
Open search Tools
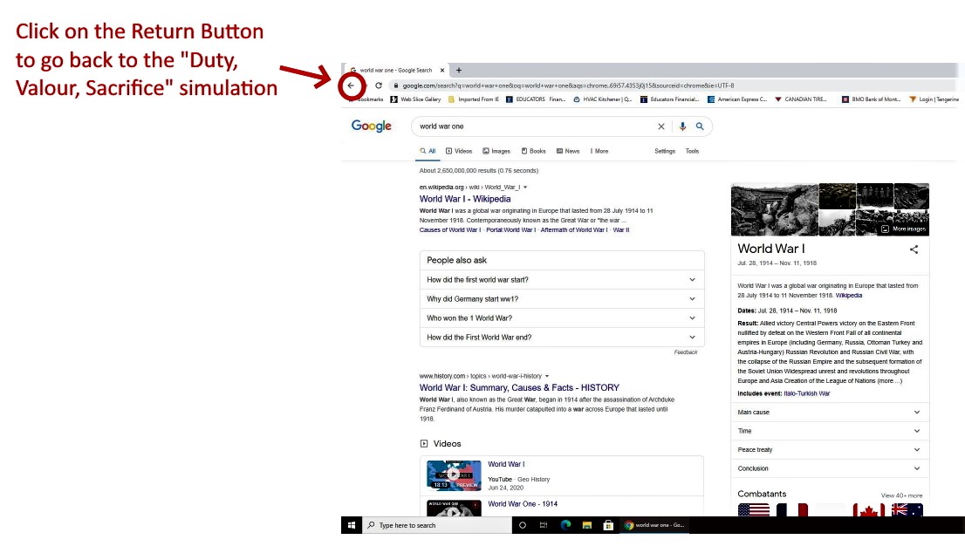click(693, 151)
